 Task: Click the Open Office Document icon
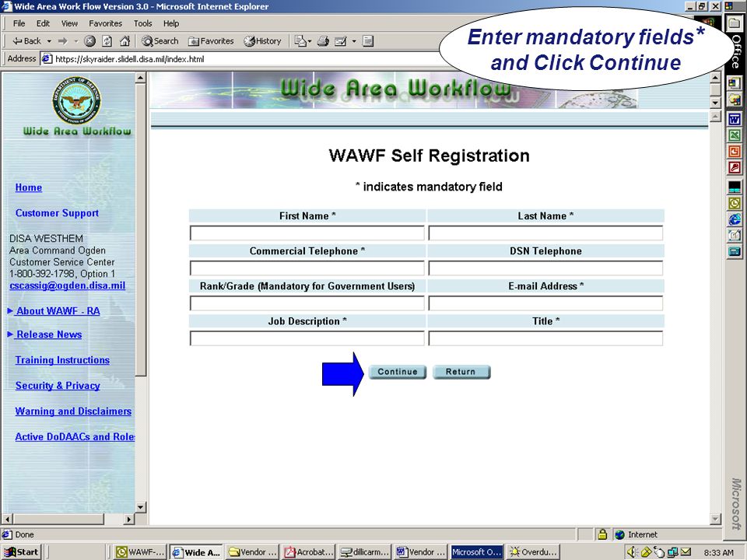pos(735,100)
